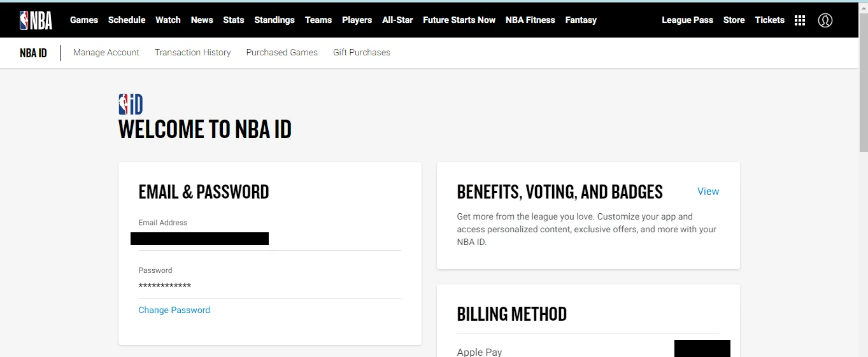The image size is (868, 357).
Task: Visit the Store link
Action: (734, 20)
